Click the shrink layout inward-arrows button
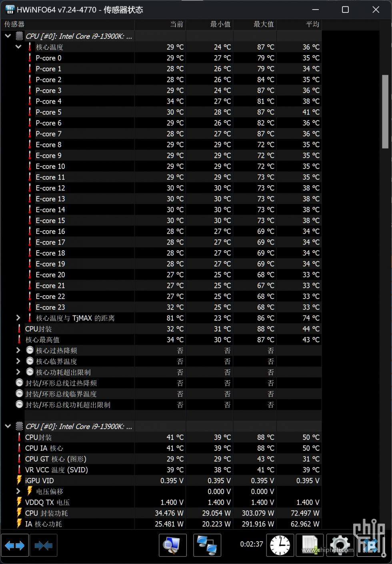 click(44, 545)
